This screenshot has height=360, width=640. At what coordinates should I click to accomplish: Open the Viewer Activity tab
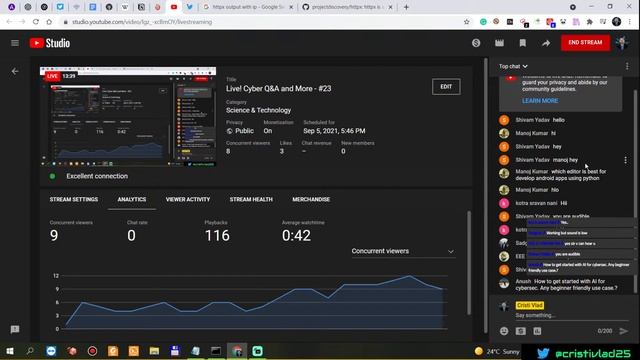point(188,199)
